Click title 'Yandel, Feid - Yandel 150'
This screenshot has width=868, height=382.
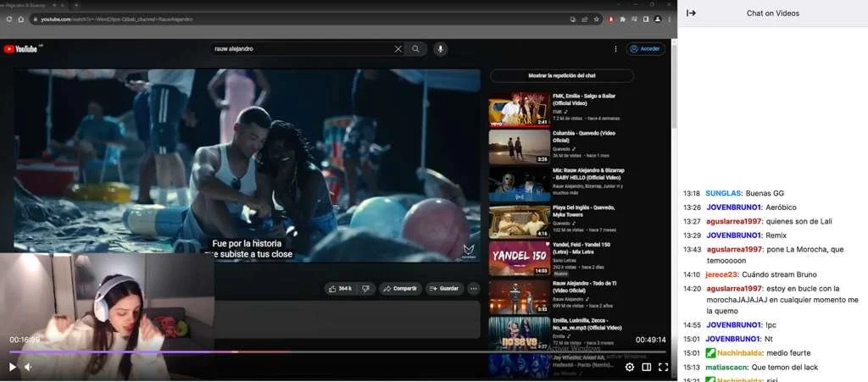(581, 248)
